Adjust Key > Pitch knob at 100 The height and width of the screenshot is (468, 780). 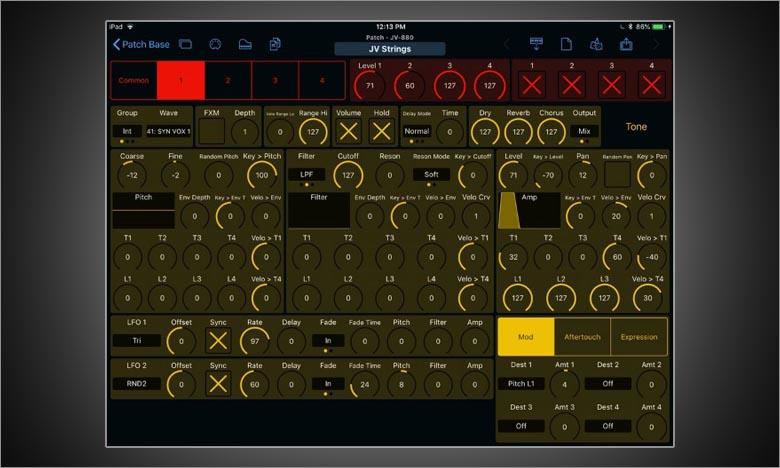tap(262, 175)
